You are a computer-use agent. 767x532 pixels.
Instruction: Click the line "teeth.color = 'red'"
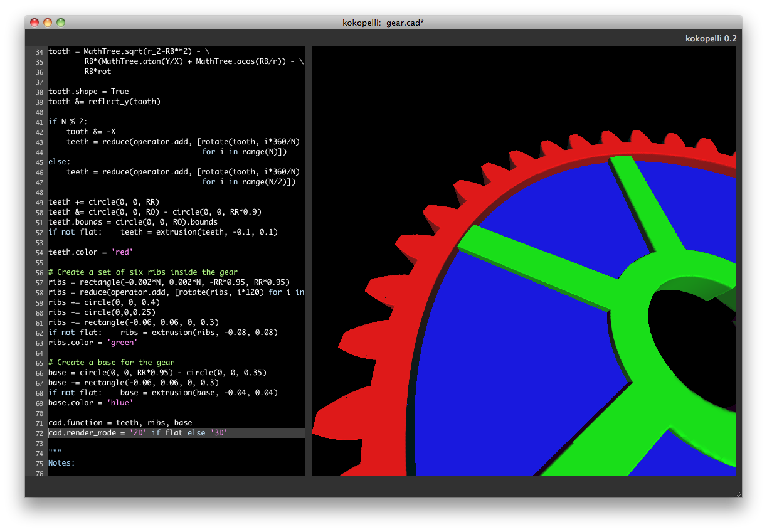pos(91,252)
